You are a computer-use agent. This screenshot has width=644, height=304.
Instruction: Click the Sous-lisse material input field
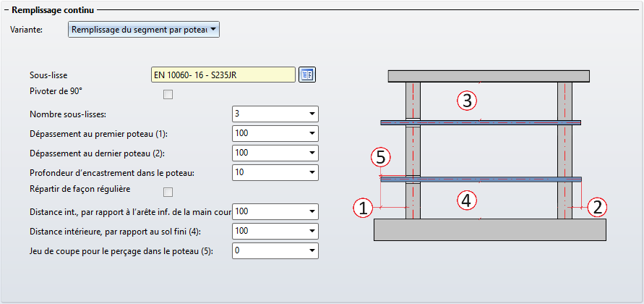click(x=223, y=75)
